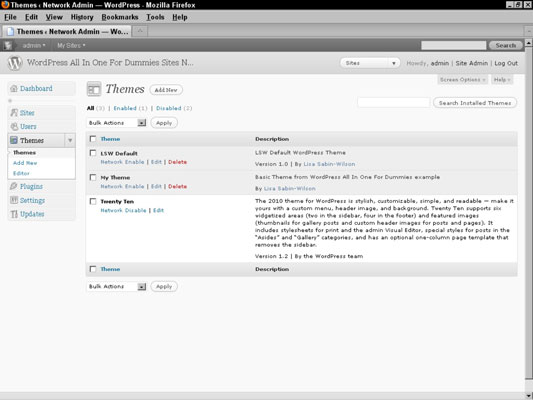This screenshot has width=533, height=400.
Task: Click Network Disable for Twenty Ten
Action: (123, 210)
